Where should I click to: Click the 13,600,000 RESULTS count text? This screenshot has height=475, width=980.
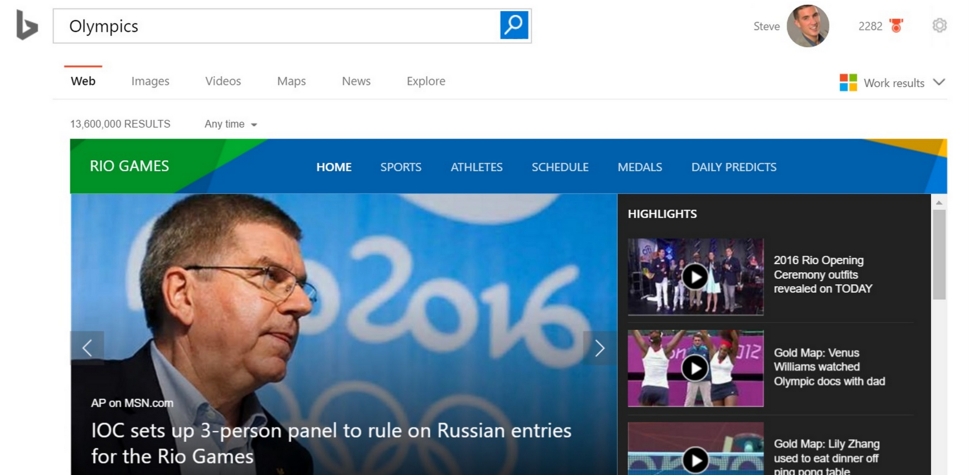[x=120, y=124]
